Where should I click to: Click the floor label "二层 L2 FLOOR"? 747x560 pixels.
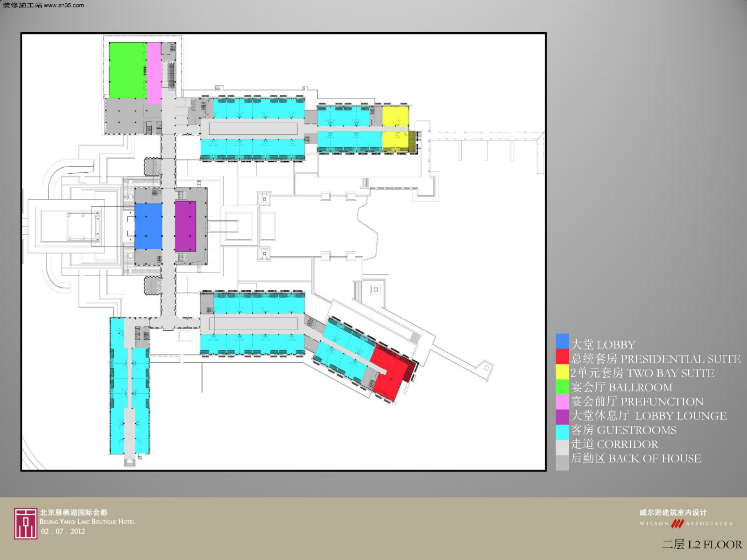702,545
